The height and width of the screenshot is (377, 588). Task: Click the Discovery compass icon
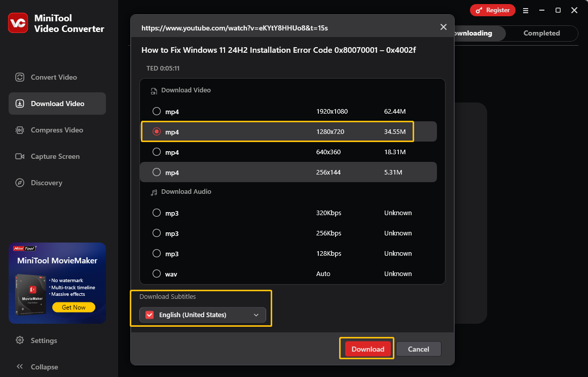click(19, 183)
